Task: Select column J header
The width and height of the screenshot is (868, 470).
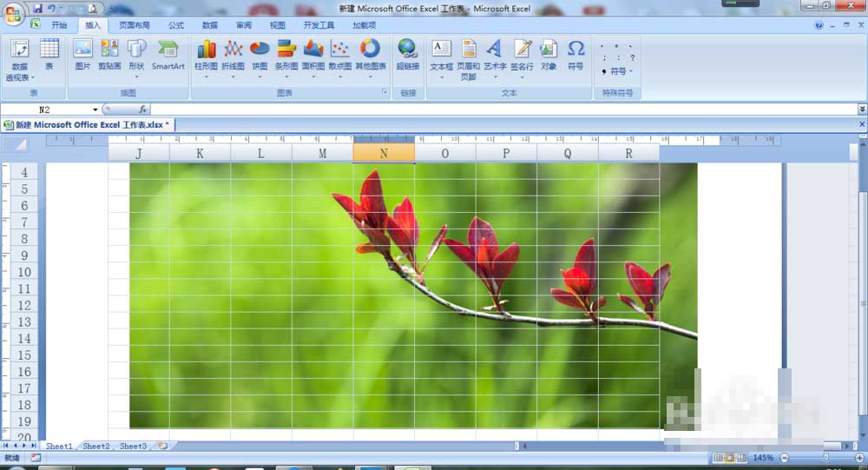Action: (138, 154)
